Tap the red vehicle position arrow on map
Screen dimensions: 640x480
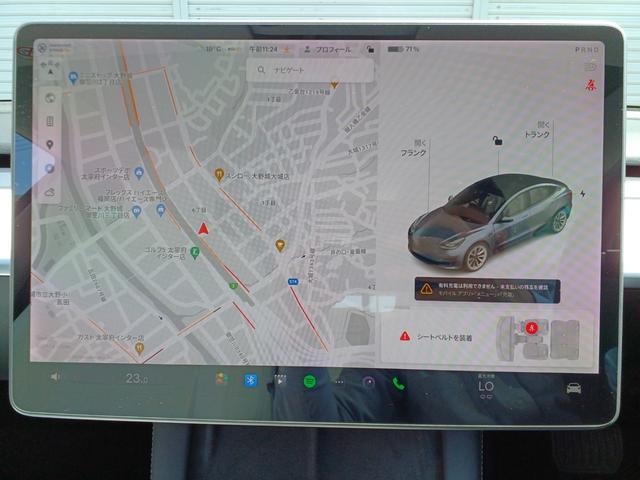coord(203,229)
